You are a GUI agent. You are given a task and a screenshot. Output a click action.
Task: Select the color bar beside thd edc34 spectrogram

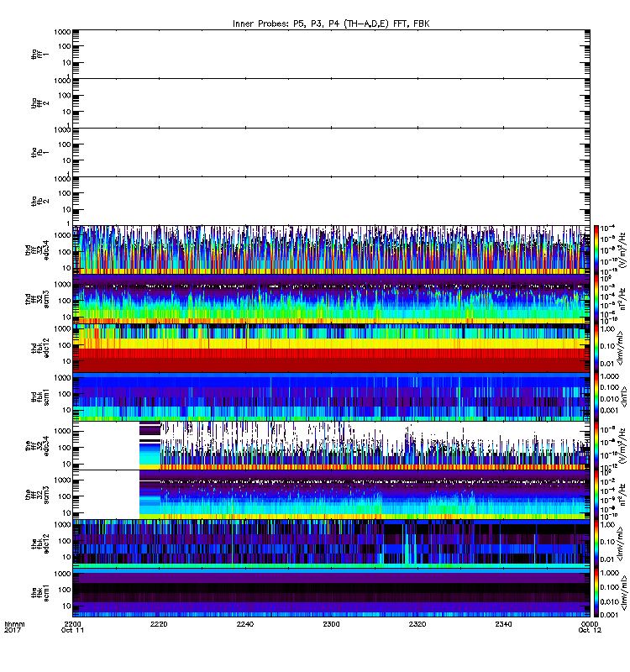point(596,250)
